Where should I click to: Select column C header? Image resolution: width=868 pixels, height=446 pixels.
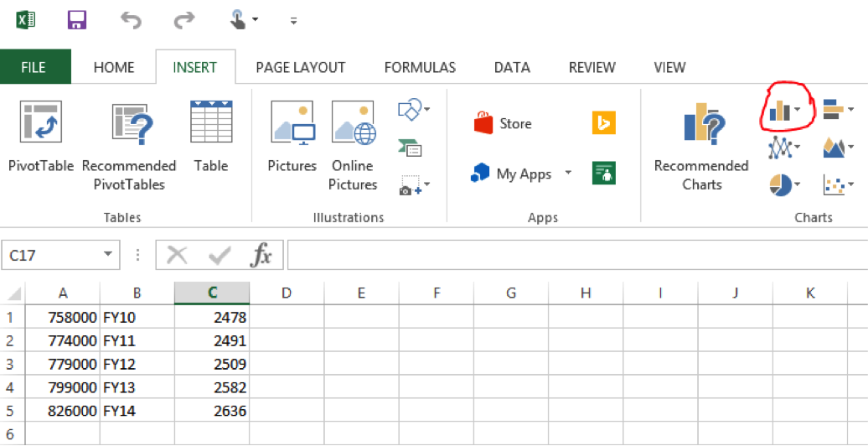(212, 293)
